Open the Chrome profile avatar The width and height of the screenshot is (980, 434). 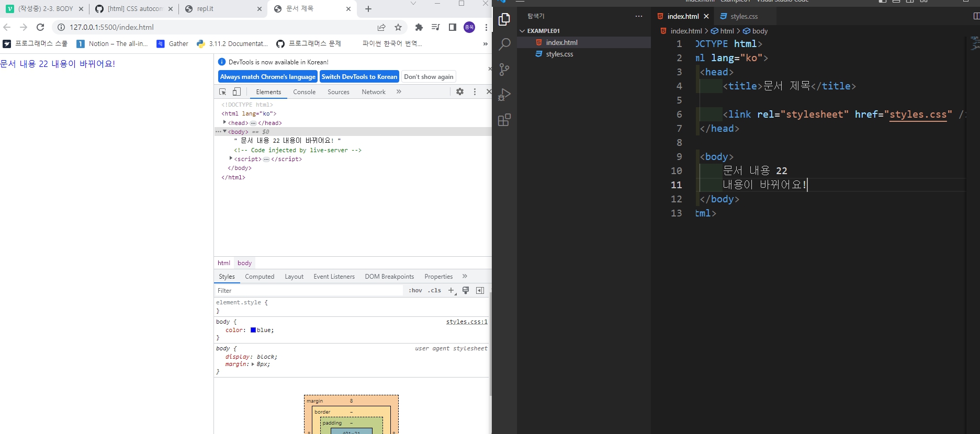[x=469, y=27]
